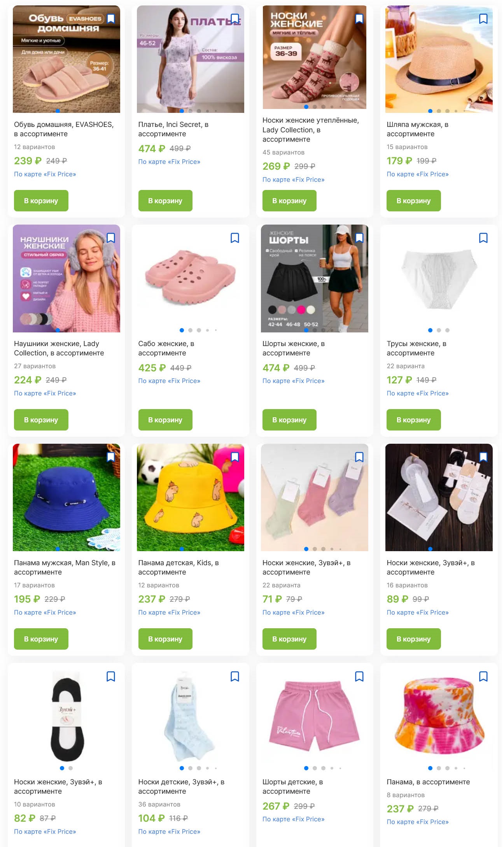Viewport: 504px width, 847px height.
Task: Open the pink Шорты детские product image
Action: (315, 716)
